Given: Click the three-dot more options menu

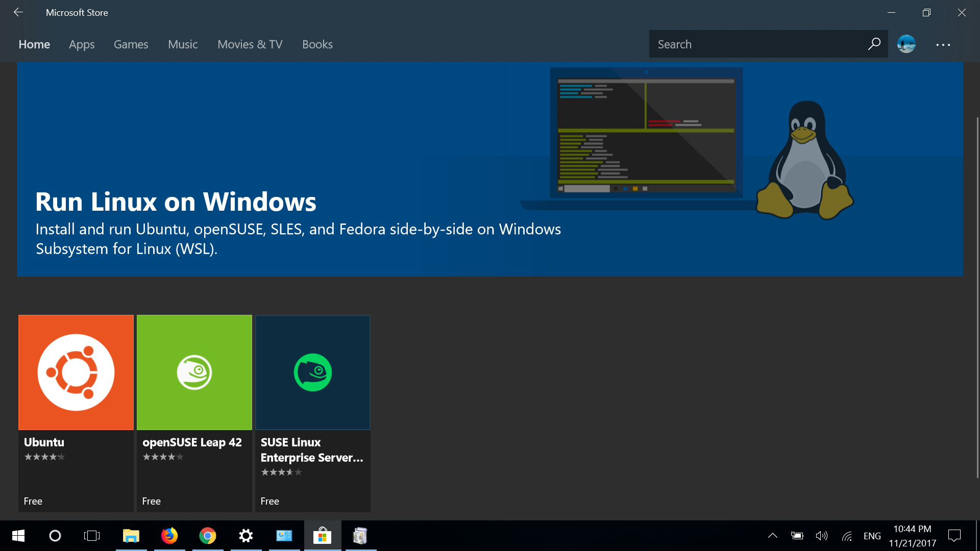Looking at the screenshot, I should tap(943, 44).
